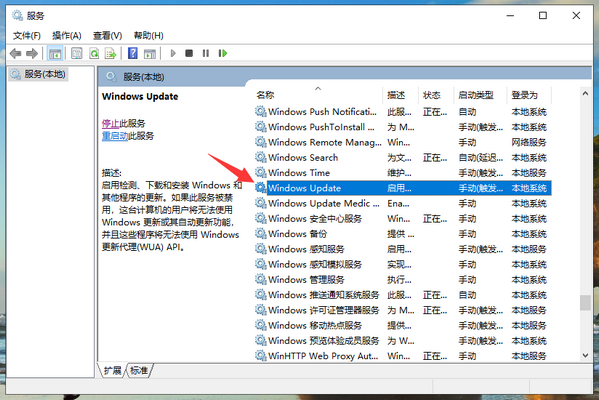The height and width of the screenshot is (400, 599).
Task: Open the 帮助(H) menu
Action: coord(149,36)
